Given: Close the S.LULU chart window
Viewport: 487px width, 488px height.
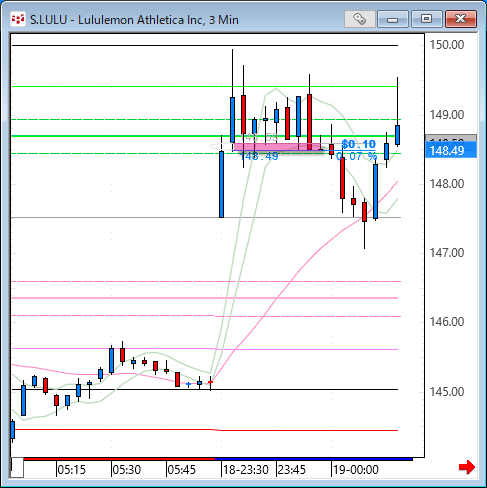Looking at the screenshot, I should [461, 19].
